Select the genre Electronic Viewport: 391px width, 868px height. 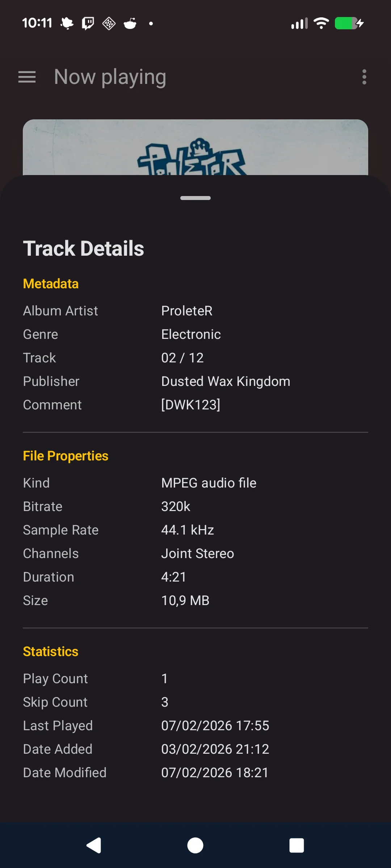tap(191, 334)
